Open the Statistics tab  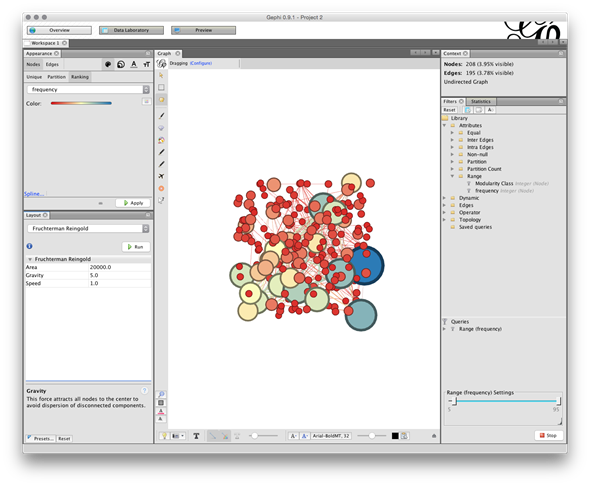tap(481, 102)
